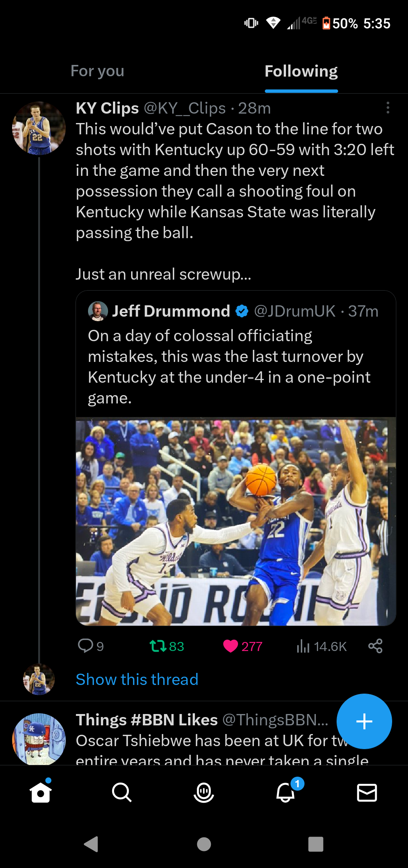Screen dimensions: 408x868
Task: Open the @JDrumUK handle in quote
Action: click(x=295, y=311)
